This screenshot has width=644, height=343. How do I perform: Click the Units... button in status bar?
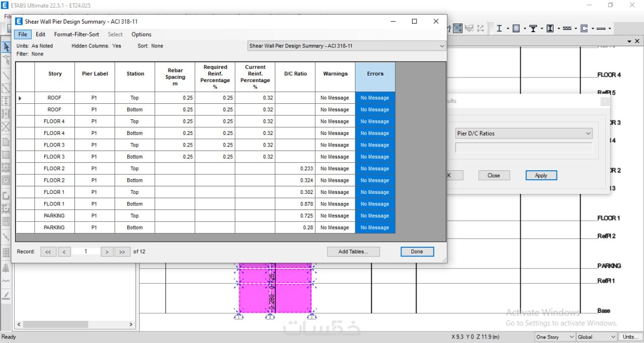pyautogui.click(x=630, y=337)
